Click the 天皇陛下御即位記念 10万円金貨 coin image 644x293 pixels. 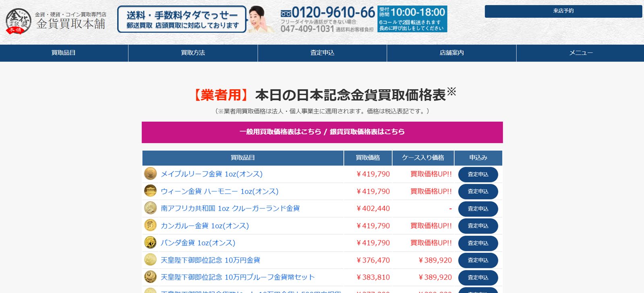[x=151, y=260]
